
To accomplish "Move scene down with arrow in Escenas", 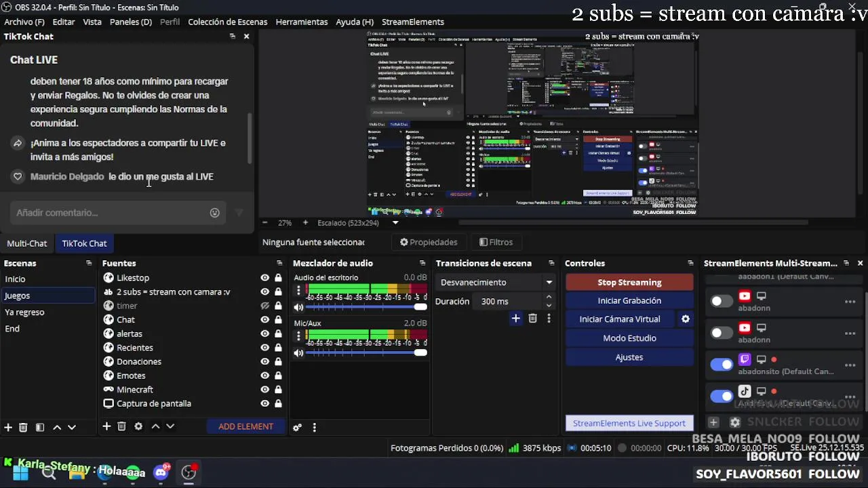I will (x=72, y=427).
